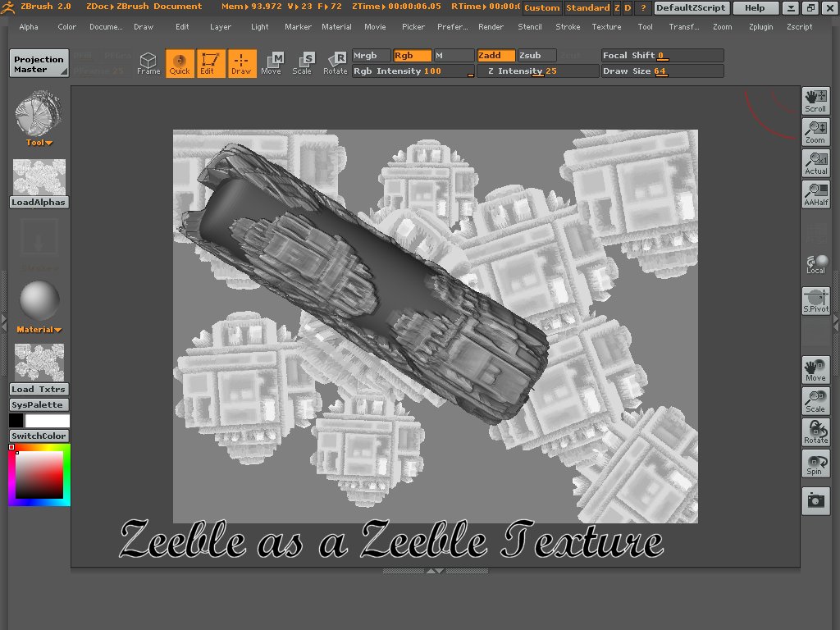Screen dimensions: 840x630
Task: Open the Alpha menu
Action: [29, 27]
